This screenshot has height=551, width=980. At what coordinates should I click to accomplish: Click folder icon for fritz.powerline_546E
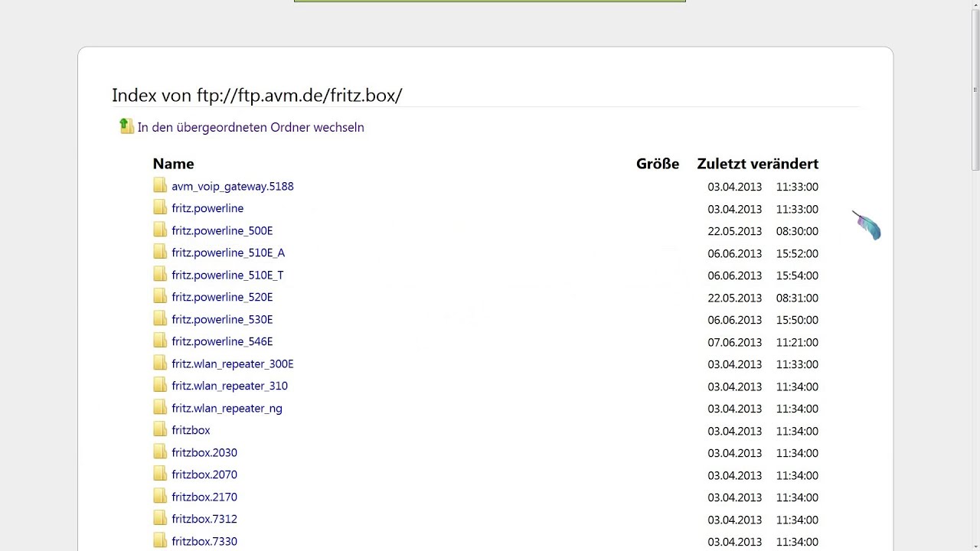pyautogui.click(x=160, y=341)
